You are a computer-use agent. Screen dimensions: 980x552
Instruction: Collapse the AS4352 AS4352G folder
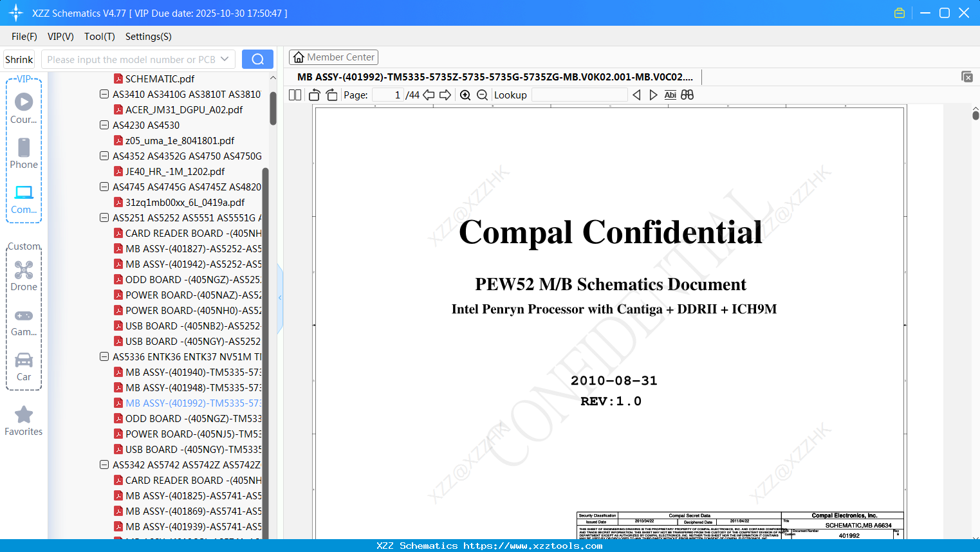tap(104, 156)
